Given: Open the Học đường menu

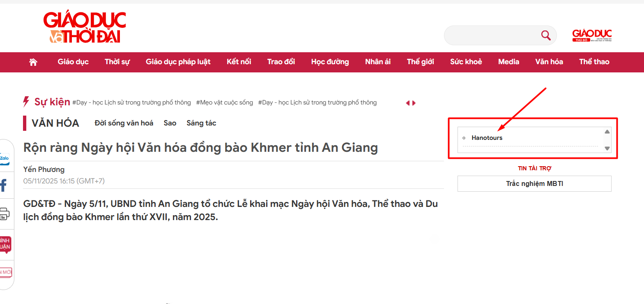Looking at the screenshot, I should point(330,62).
